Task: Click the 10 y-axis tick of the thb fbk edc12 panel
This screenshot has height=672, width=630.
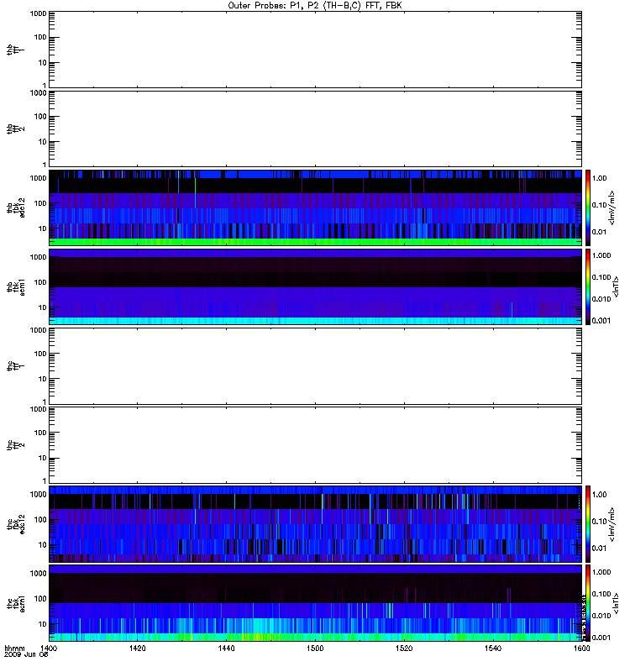Action: [43, 228]
